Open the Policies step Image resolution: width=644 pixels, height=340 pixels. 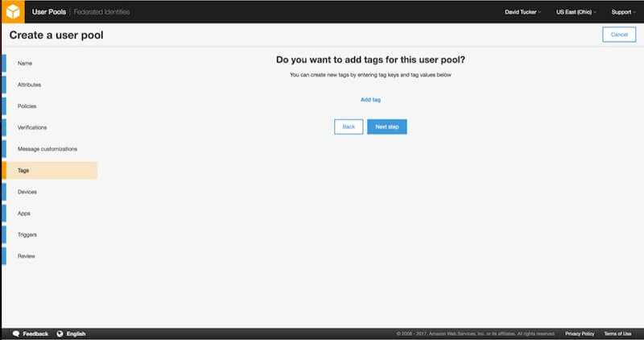(27, 106)
